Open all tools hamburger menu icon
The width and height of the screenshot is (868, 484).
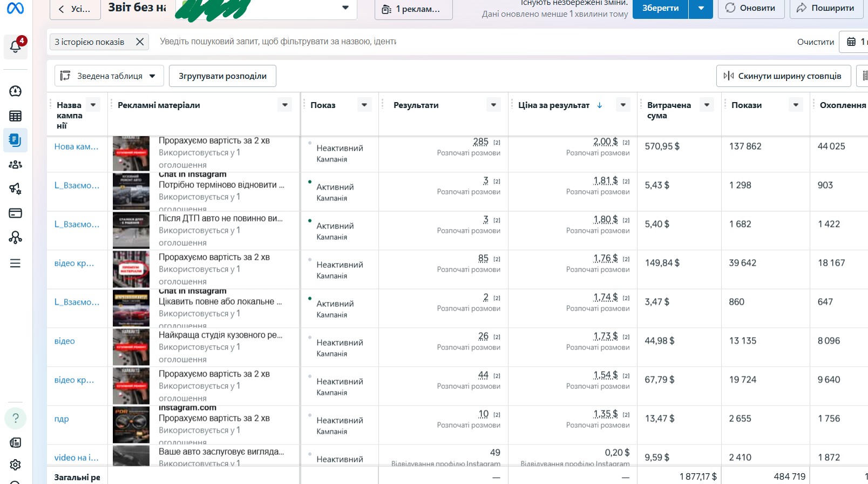coord(16,263)
